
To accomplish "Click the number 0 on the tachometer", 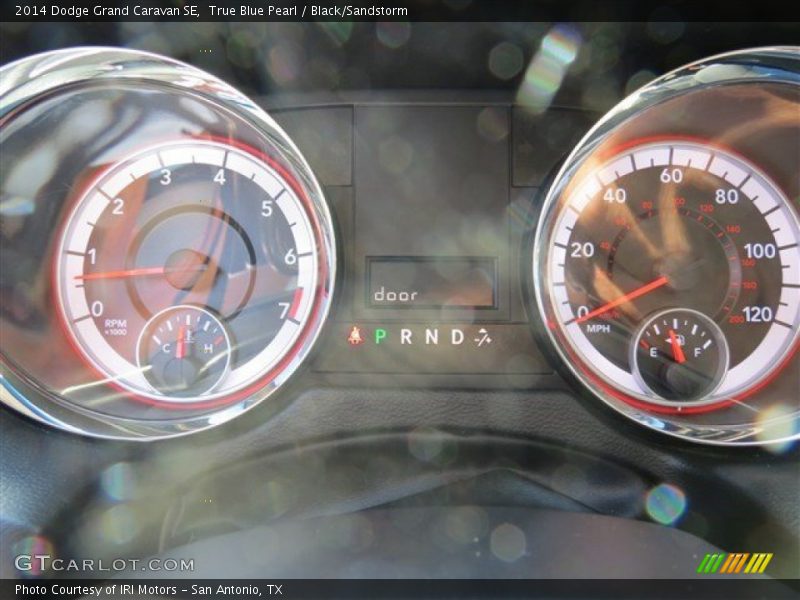I will coord(97,309).
